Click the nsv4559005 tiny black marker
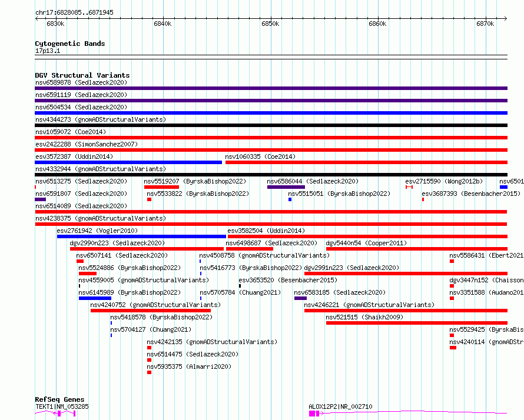The image size is (524, 420). 79,286
